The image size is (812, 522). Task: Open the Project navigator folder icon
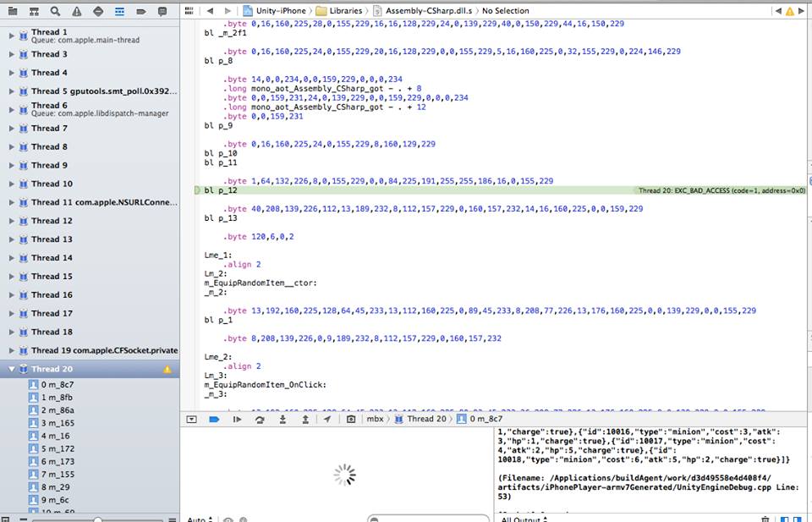[x=13, y=11]
